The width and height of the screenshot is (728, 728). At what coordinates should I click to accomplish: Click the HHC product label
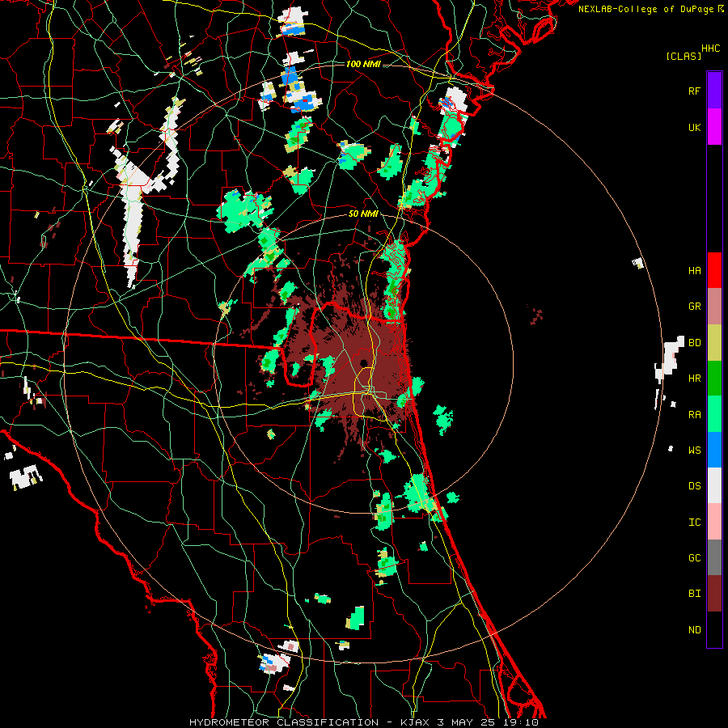click(x=711, y=49)
